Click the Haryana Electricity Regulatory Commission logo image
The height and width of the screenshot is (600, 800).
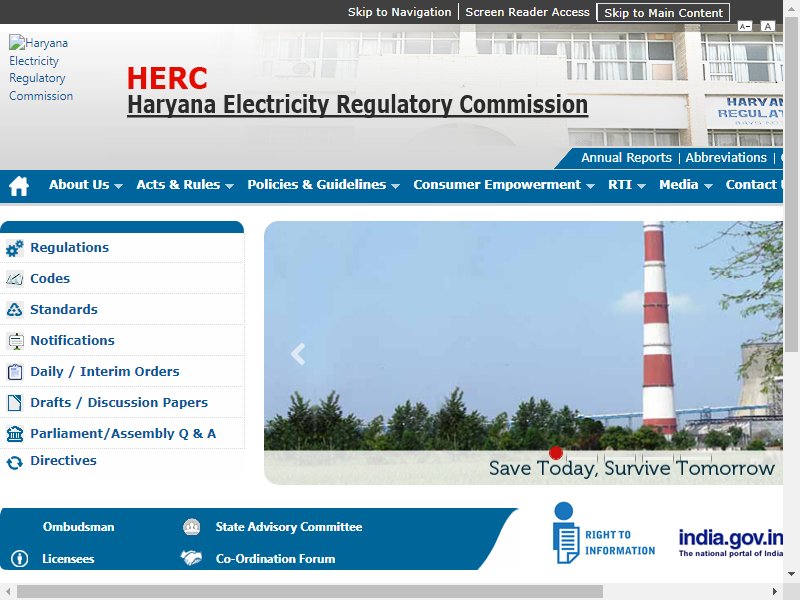click(41, 69)
